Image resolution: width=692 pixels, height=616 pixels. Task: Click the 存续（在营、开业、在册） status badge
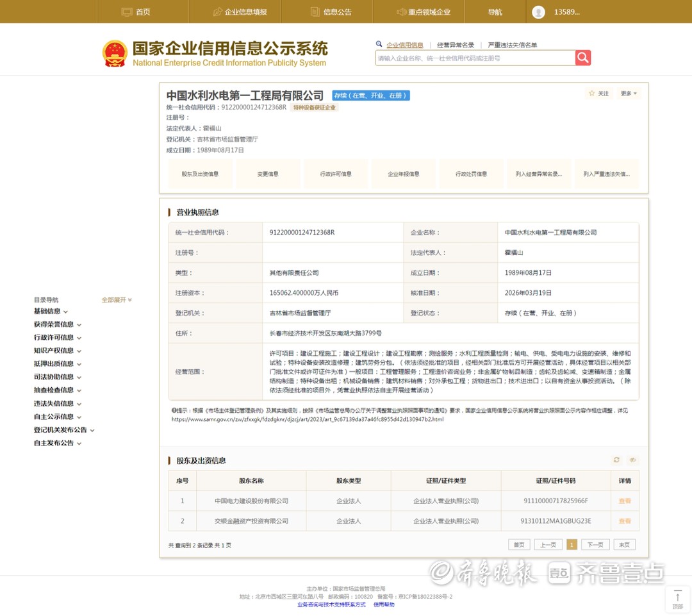click(371, 96)
